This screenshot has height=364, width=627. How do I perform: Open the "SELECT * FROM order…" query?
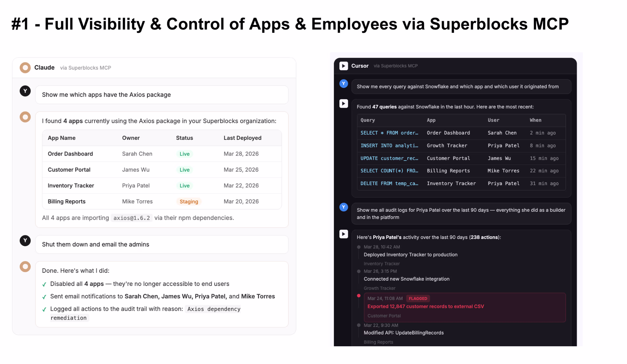[389, 133]
